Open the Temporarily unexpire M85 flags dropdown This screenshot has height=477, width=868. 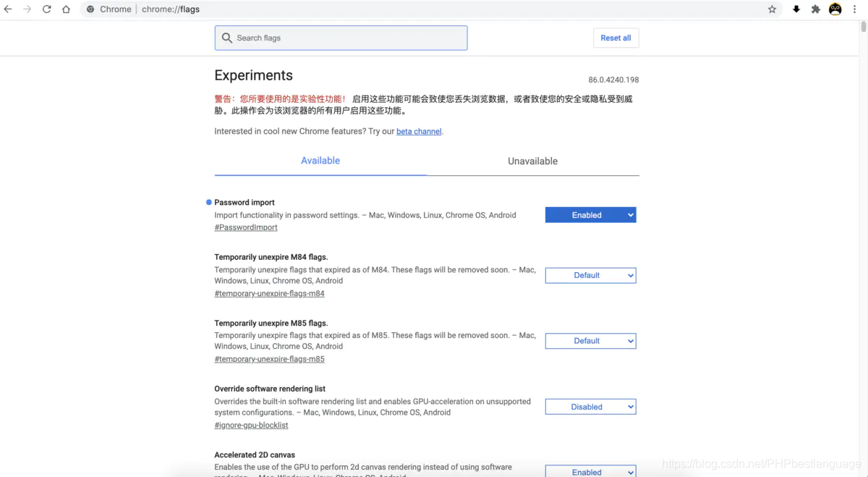[x=590, y=341]
